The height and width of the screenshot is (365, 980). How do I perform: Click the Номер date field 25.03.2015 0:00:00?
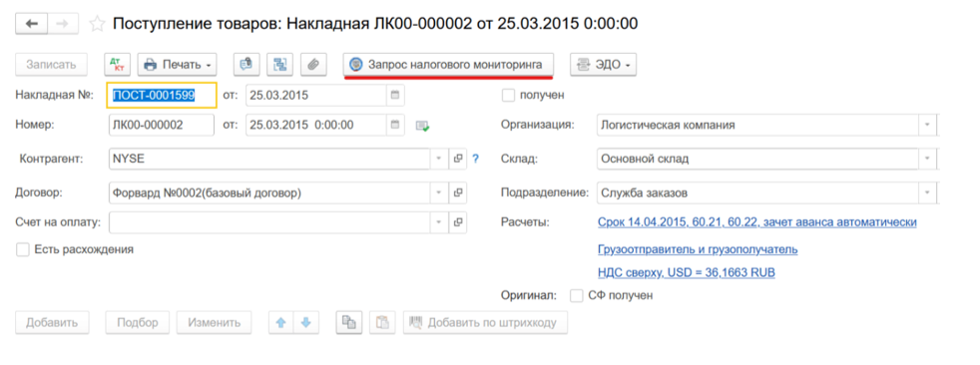click(316, 125)
